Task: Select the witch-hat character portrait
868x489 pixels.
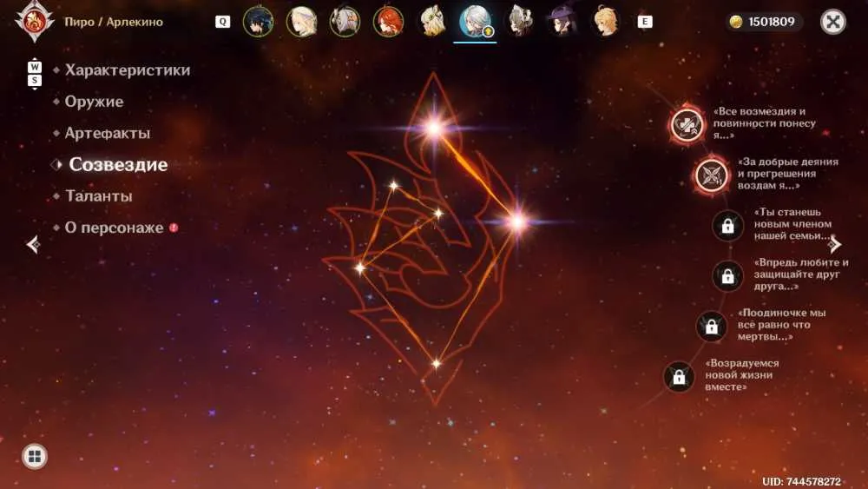Action: point(562,22)
